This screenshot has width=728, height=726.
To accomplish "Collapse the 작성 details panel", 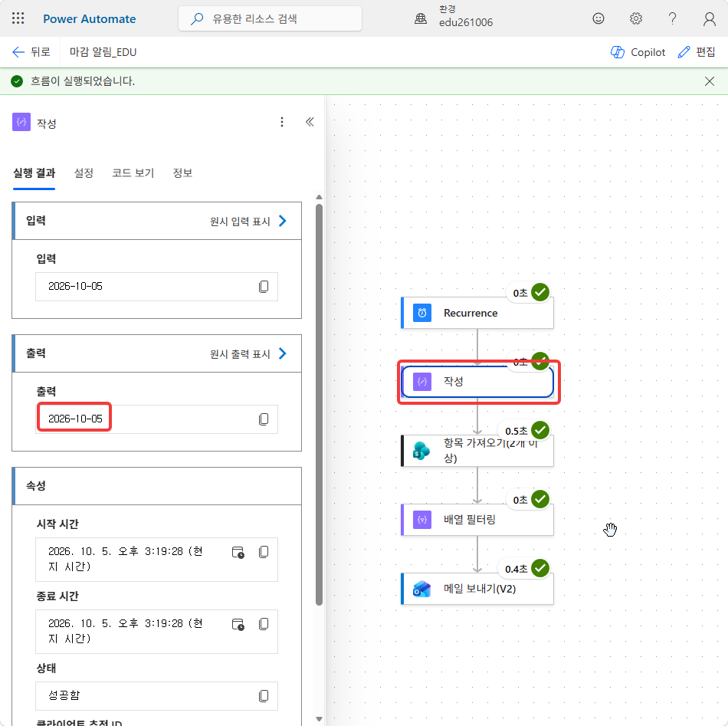I will (x=310, y=122).
